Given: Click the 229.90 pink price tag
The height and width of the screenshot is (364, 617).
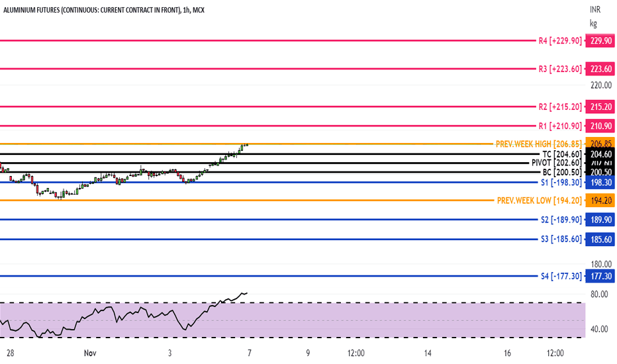Looking at the screenshot, I should [600, 40].
